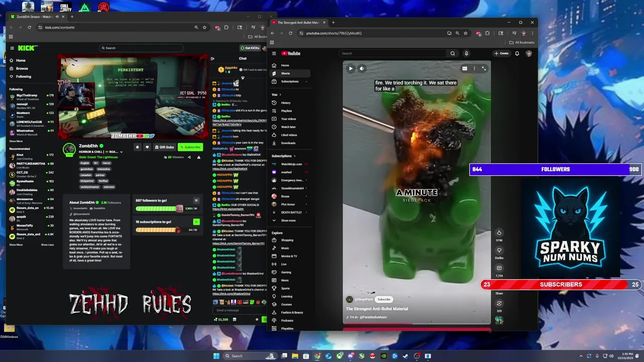Open Following in the Kick sidebar
The width and height of the screenshot is (644, 362).
[23, 76]
